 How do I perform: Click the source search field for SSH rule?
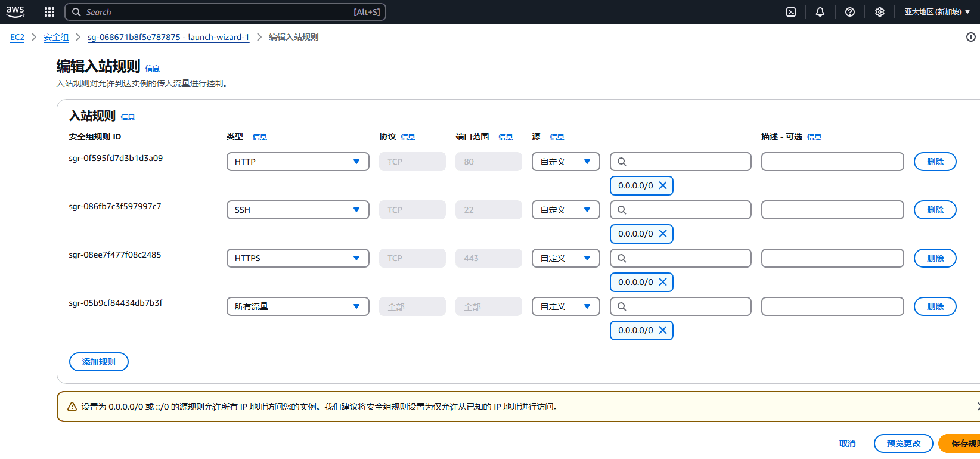click(681, 210)
